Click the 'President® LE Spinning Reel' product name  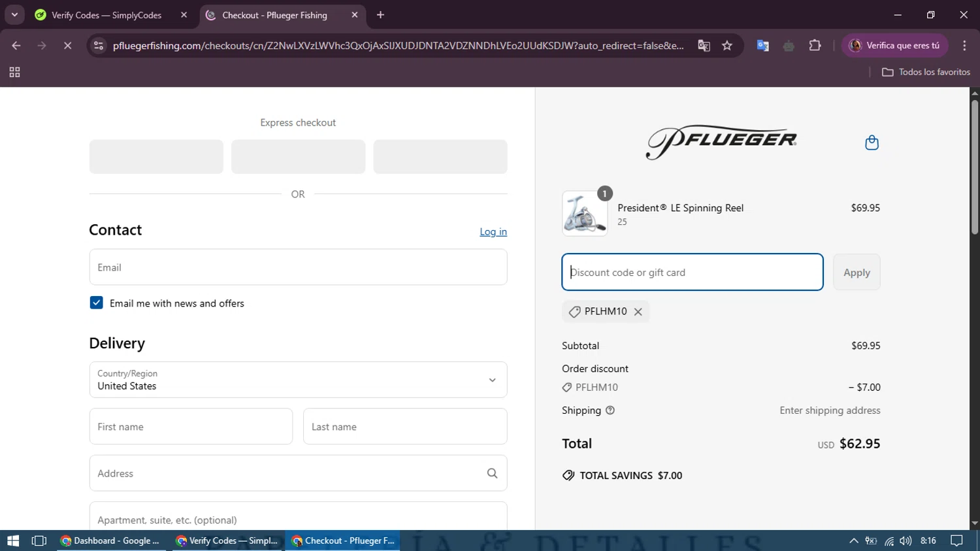681,208
